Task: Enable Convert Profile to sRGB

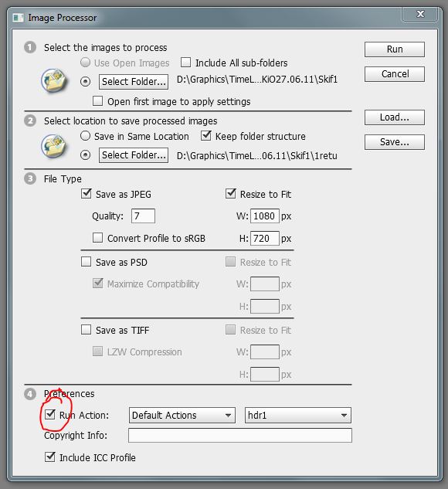Action: (x=97, y=238)
